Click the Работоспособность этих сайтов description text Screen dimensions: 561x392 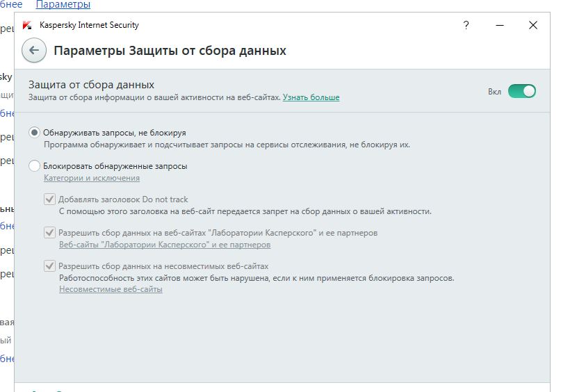[257, 278]
